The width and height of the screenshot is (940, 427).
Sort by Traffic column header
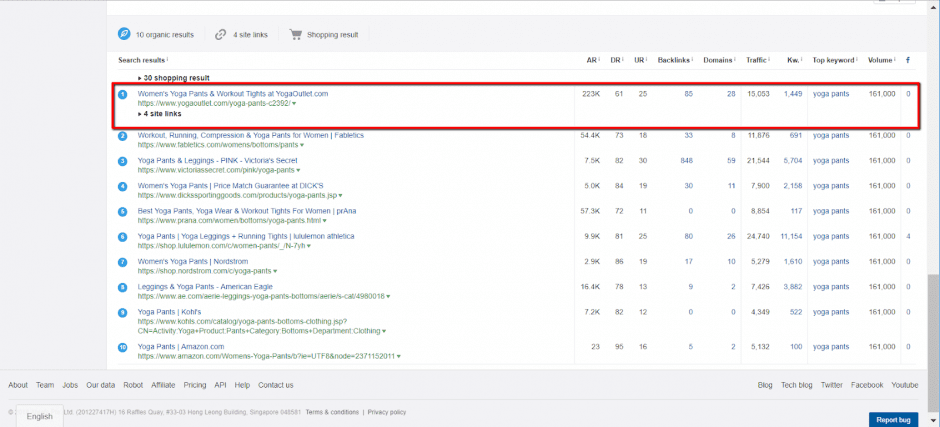click(x=757, y=60)
